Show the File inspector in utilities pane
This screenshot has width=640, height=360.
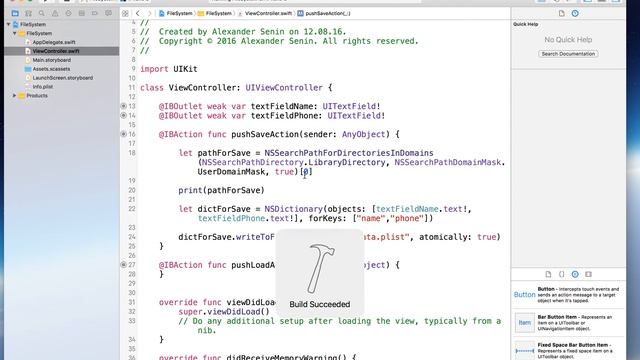coord(562,13)
